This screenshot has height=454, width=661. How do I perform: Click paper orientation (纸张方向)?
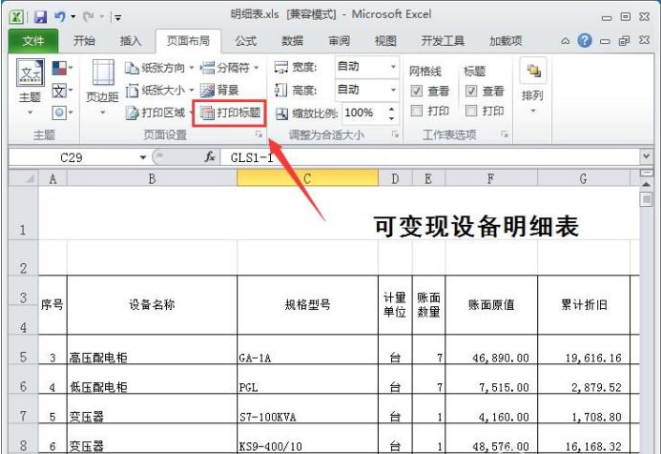point(159,67)
